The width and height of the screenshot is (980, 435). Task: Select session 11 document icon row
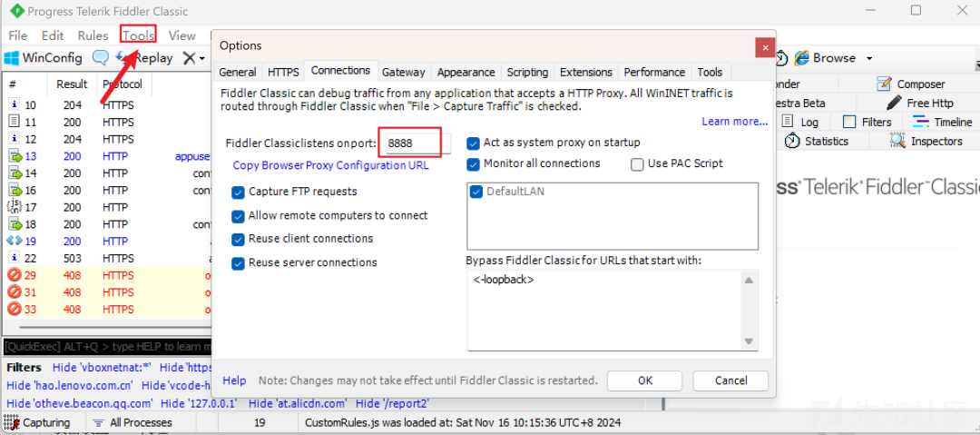pos(14,122)
